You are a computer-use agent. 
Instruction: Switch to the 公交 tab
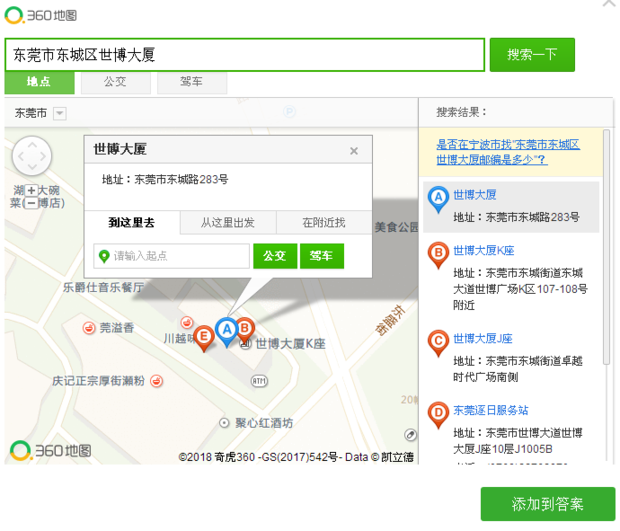(x=115, y=82)
